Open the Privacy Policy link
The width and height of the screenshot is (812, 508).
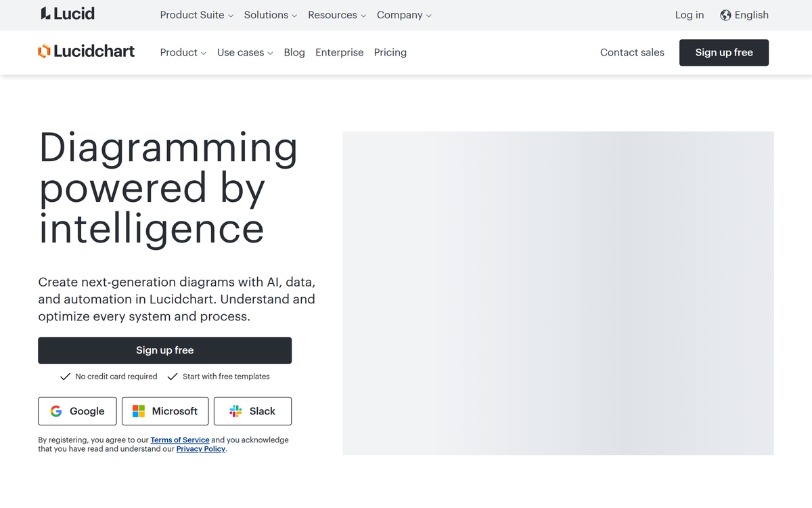pyautogui.click(x=201, y=449)
